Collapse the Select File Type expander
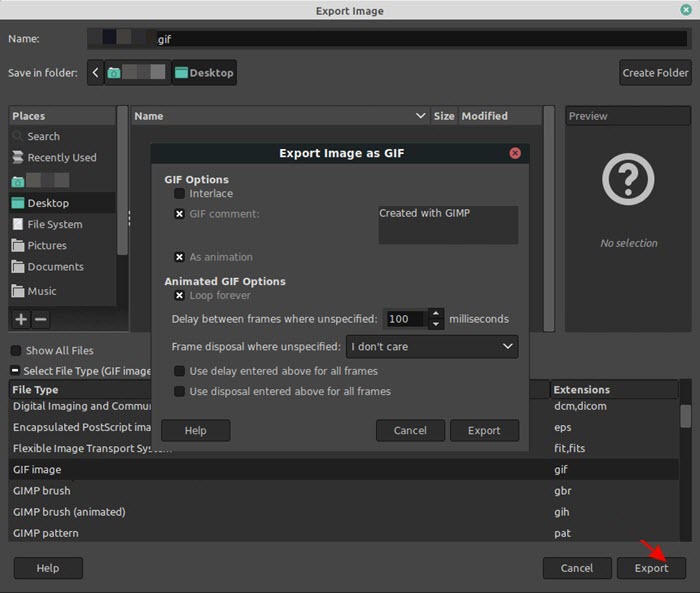 (15, 370)
